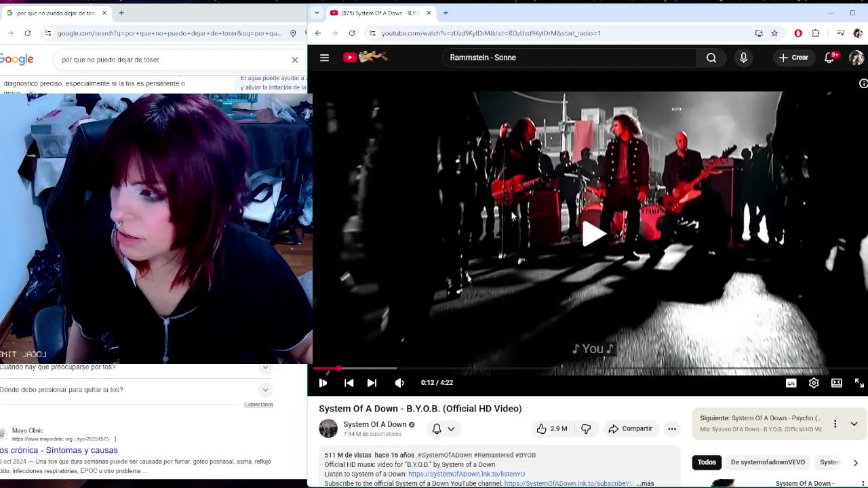Image resolution: width=868 pixels, height=488 pixels.
Task: Open Mayo Clinic result three-dot options
Action: tap(115, 439)
